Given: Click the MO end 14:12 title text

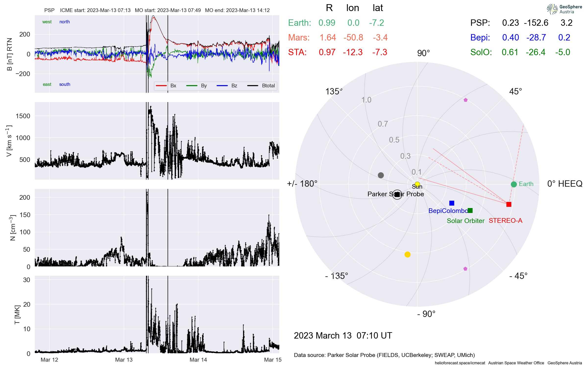Looking at the screenshot, I should (x=237, y=10).
